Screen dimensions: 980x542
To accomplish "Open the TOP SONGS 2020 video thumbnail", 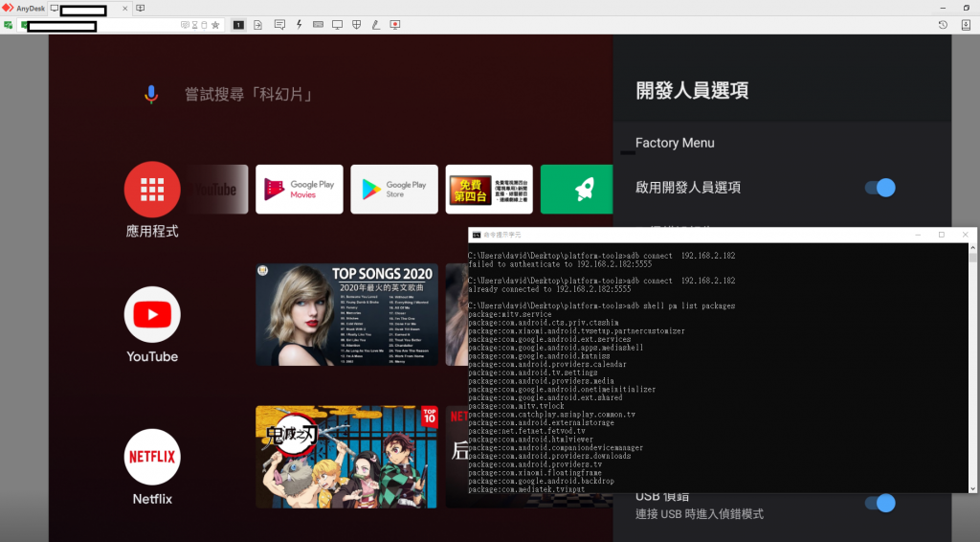I will pos(346,314).
